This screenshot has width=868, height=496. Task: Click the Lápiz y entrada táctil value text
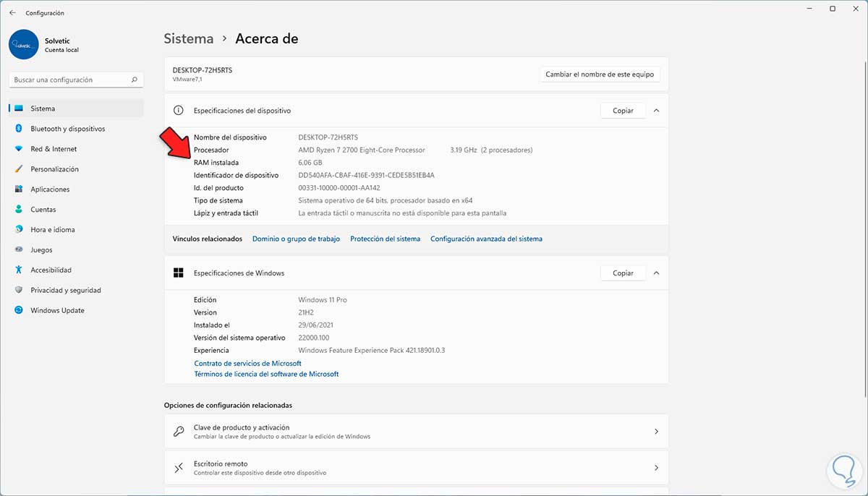[x=402, y=213]
